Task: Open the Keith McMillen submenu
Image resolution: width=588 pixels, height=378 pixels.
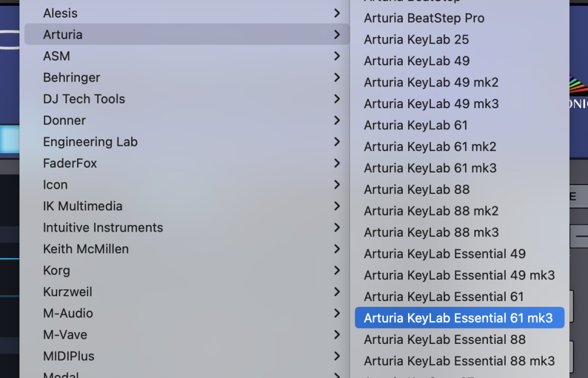Action: (86, 249)
